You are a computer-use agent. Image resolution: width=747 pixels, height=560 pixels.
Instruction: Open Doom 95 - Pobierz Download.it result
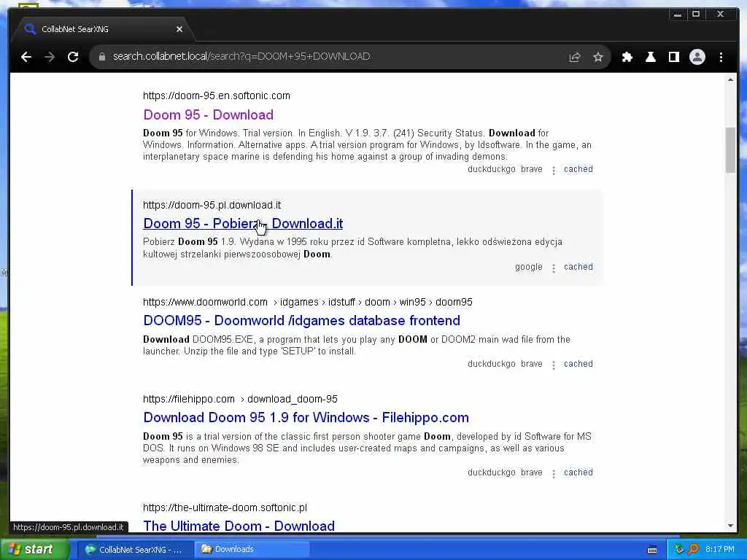[x=243, y=223]
